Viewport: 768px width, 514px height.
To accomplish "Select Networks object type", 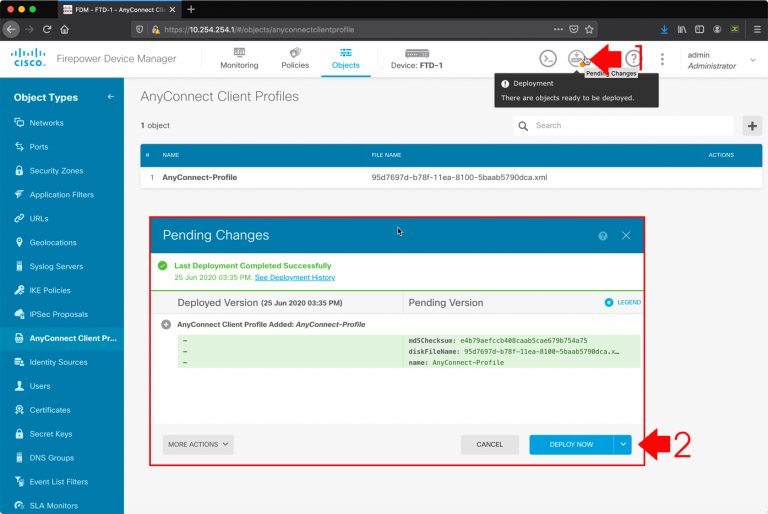I will tap(47, 123).
